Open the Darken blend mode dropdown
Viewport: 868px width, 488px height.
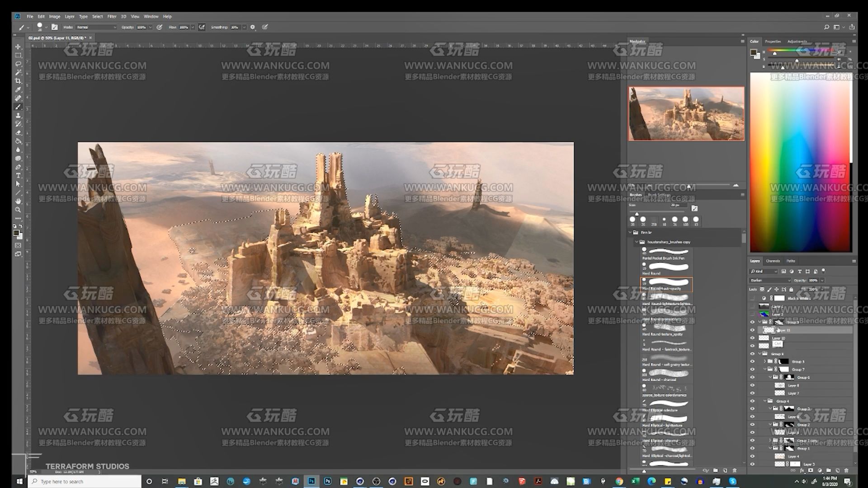(770, 280)
